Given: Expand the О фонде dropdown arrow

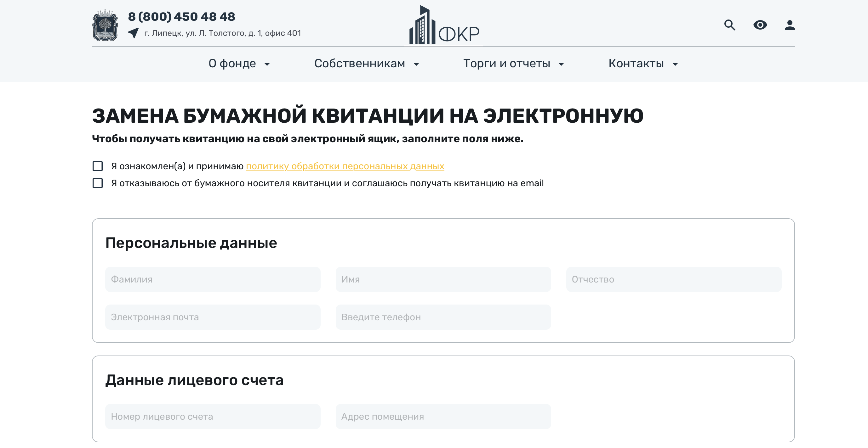Looking at the screenshot, I should 267,64.
